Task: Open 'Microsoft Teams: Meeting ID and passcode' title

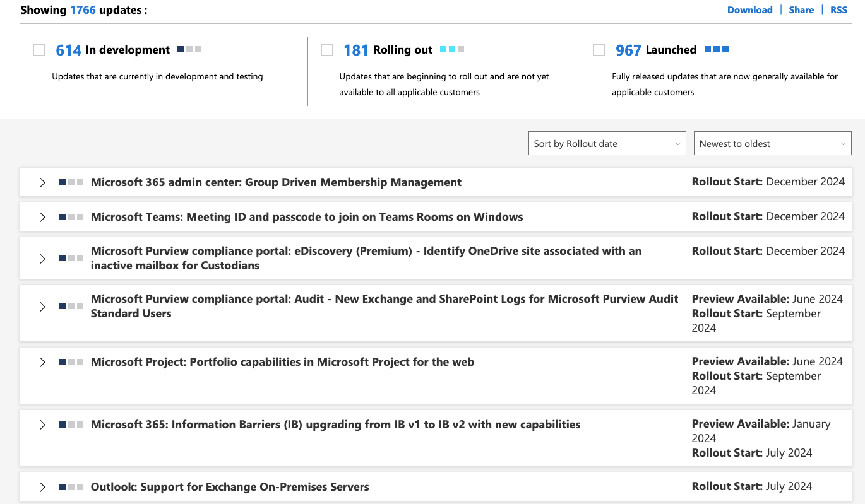Action: tap(307, 217)
